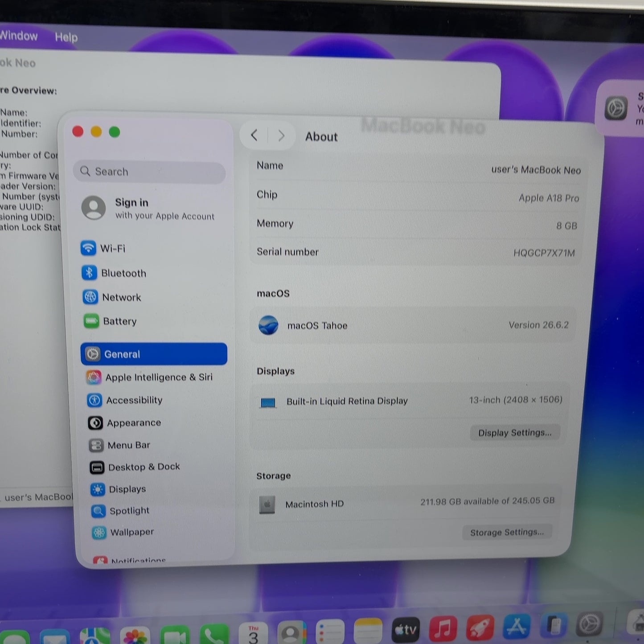Click the Name row "user's MacBook Neo"
The image size is (644, 644).
click(418, 168)
